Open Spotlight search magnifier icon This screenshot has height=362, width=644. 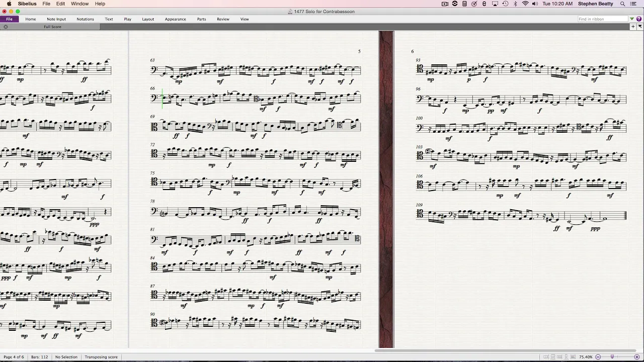pyautogui.click(x=622, y=4)
